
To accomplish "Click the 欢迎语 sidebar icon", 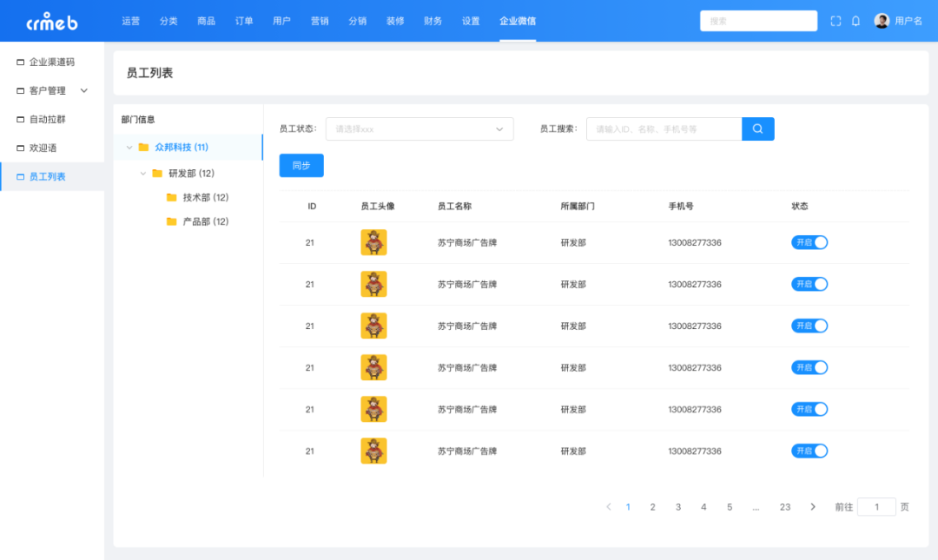I will (x=20, y=148).
